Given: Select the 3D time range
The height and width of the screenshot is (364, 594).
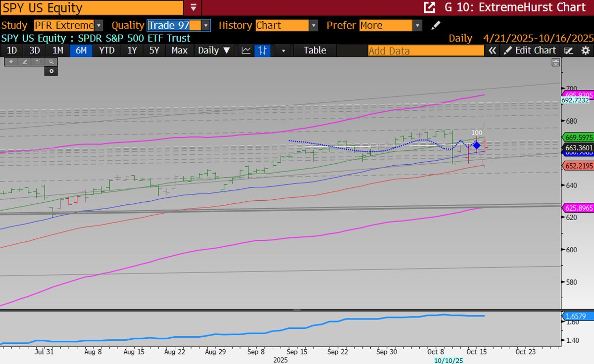Looking at the screenshot, I should pyautogui.click(x=34, y=50).
